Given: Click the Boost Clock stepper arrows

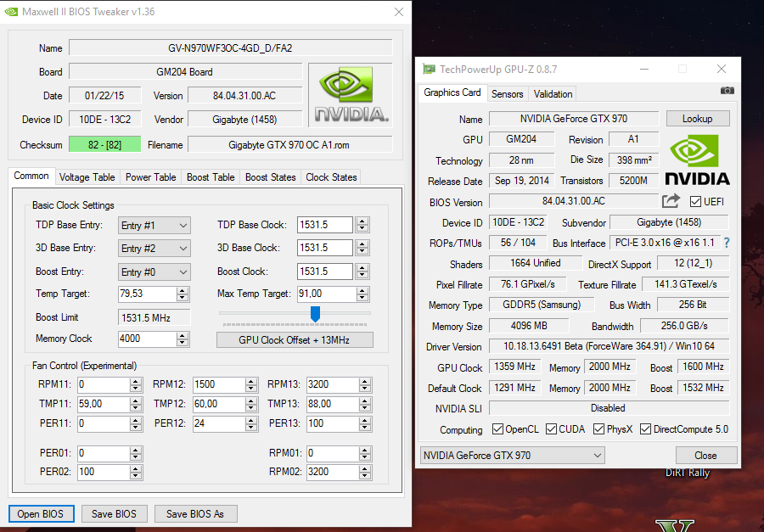Looking at the screenshot, I should tap(362, 272).
